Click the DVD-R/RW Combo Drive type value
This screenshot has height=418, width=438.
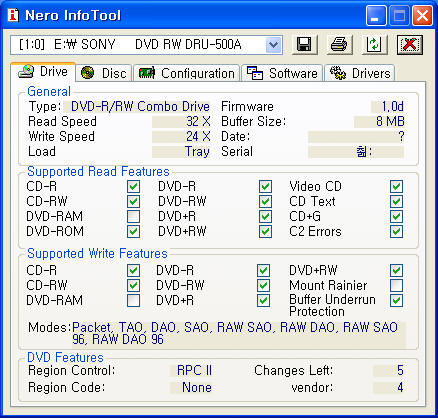tap(137, 107)
